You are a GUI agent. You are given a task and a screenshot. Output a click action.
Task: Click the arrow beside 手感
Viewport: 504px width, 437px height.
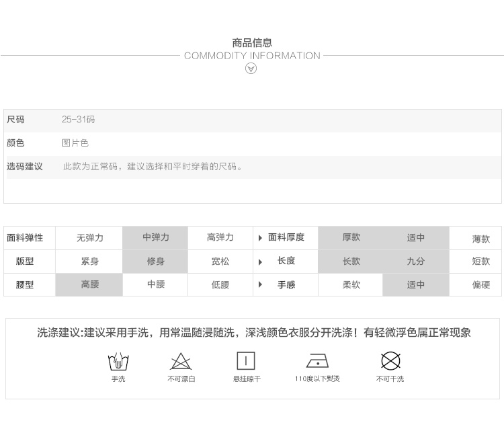261,284
